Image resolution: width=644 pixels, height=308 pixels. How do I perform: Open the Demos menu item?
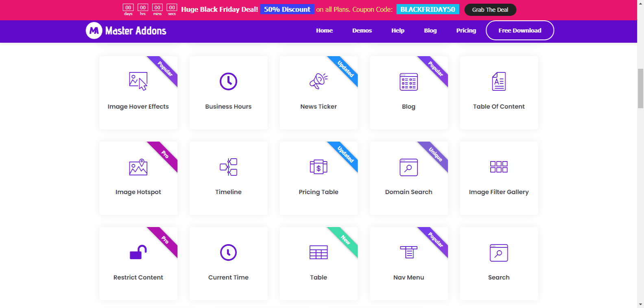(x=362, y=31)
